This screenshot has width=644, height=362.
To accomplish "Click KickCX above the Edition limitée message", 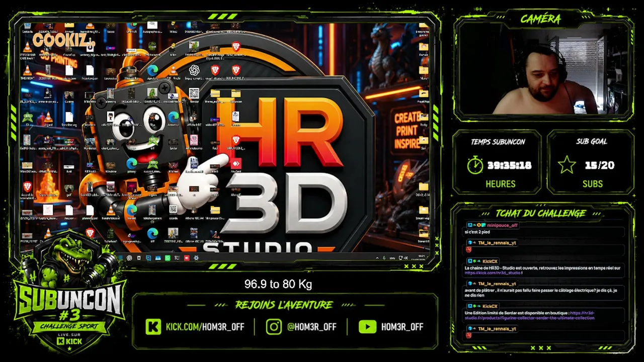I will (490, 306).
